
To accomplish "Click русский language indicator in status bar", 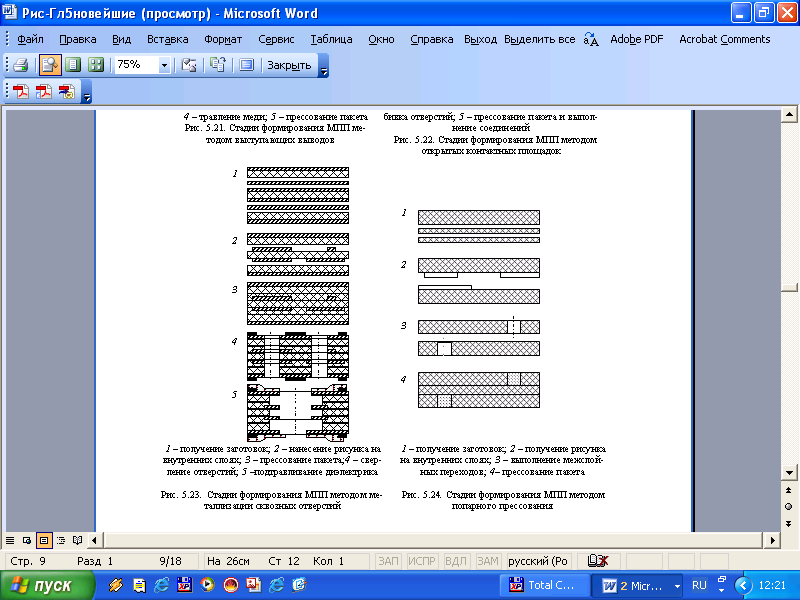I will [x=538, y=561].
